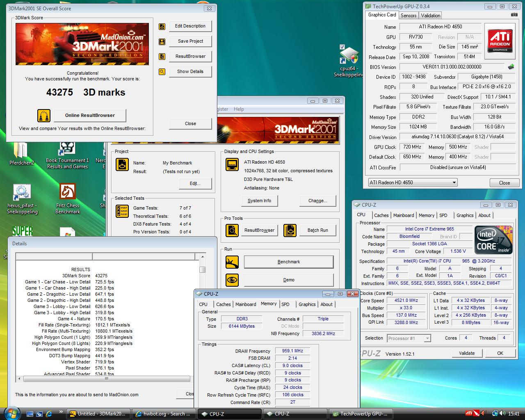This screenshot has width=525, height=420.
Task: Open the Fritz Chess Benchmark icon
Action: coord(68,199)
